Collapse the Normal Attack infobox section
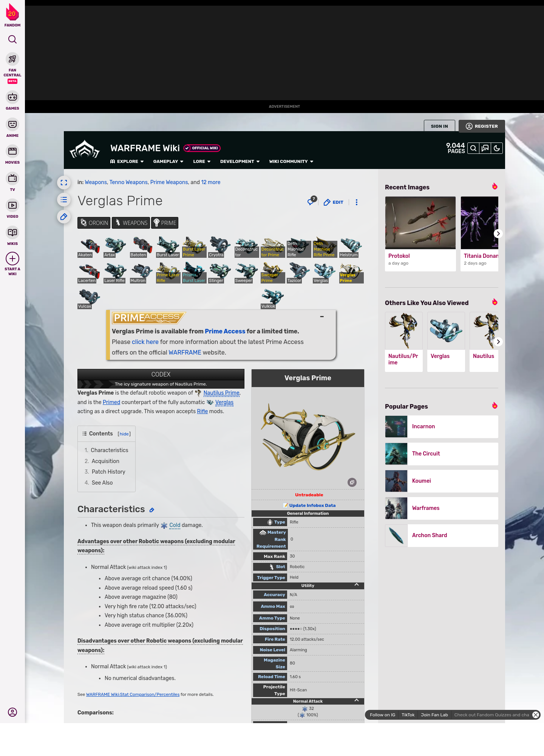544x756 pixels. (357, 700)
